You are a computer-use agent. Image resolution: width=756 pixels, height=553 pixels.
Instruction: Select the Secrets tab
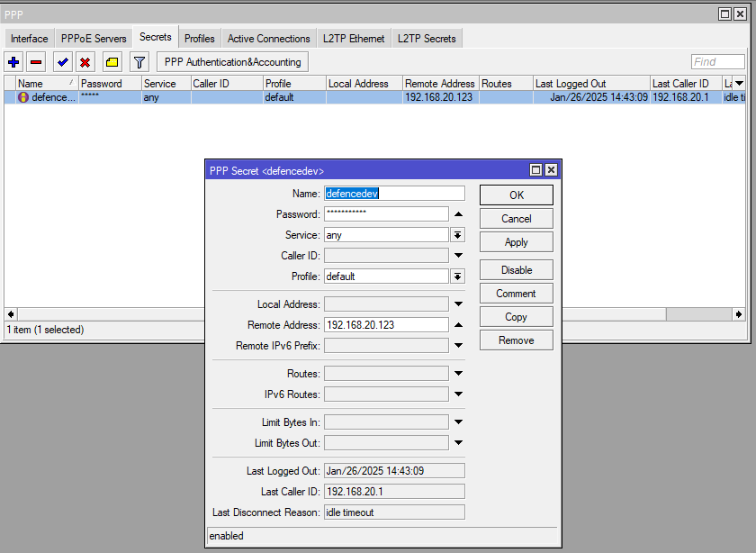tap(155, 37)
